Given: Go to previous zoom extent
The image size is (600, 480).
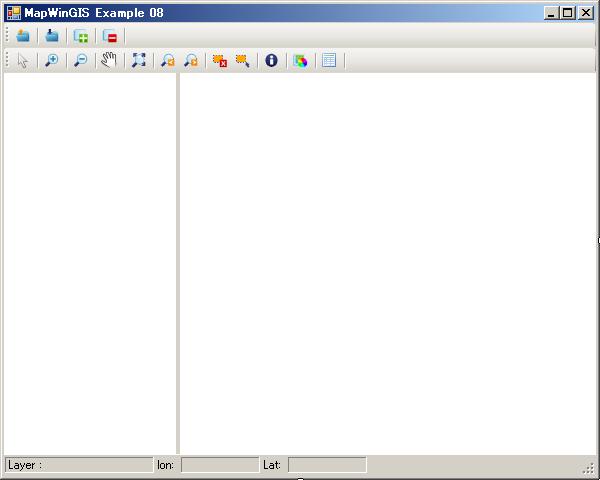Looking at the screenshot, I should pyautogui.click(x=168, y=60).
